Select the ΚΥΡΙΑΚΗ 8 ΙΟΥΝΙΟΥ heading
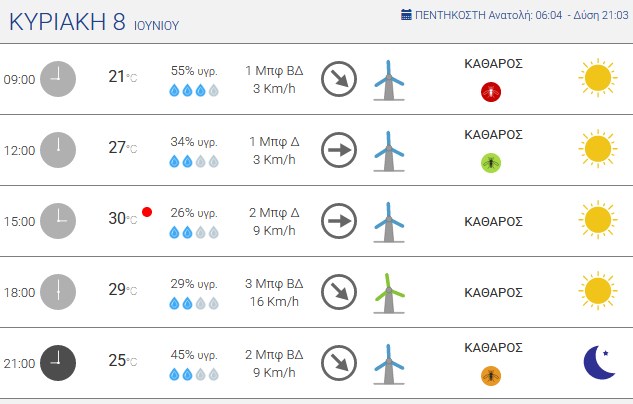The width and height of the screenshot is (633, 404). click(94, 22)
